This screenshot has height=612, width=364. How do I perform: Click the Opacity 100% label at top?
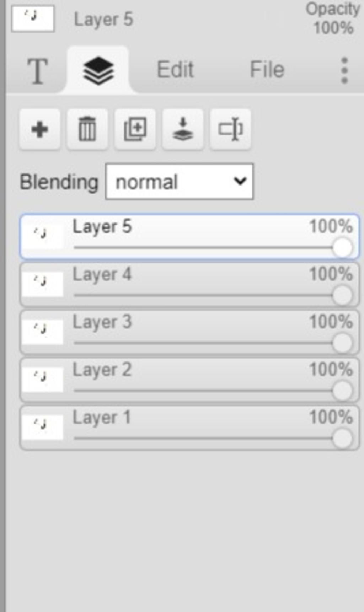coord(333,18)
